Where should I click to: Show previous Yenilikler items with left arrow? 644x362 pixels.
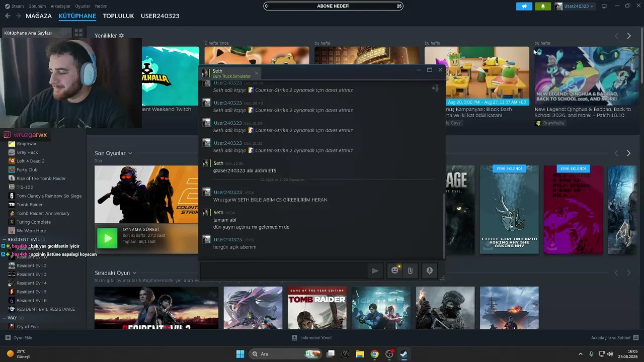tap(617, 36)
